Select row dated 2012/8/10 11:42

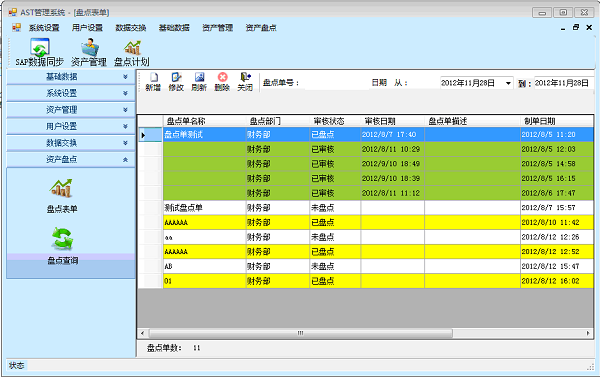366,222
